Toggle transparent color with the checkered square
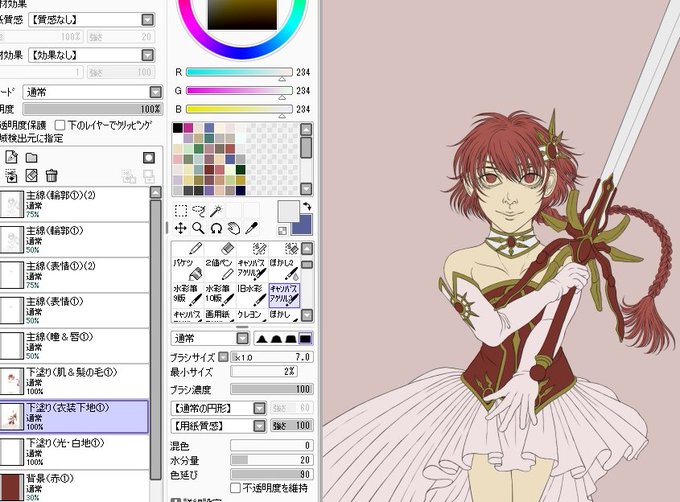680x502 pixels. (x=282, y=231)
